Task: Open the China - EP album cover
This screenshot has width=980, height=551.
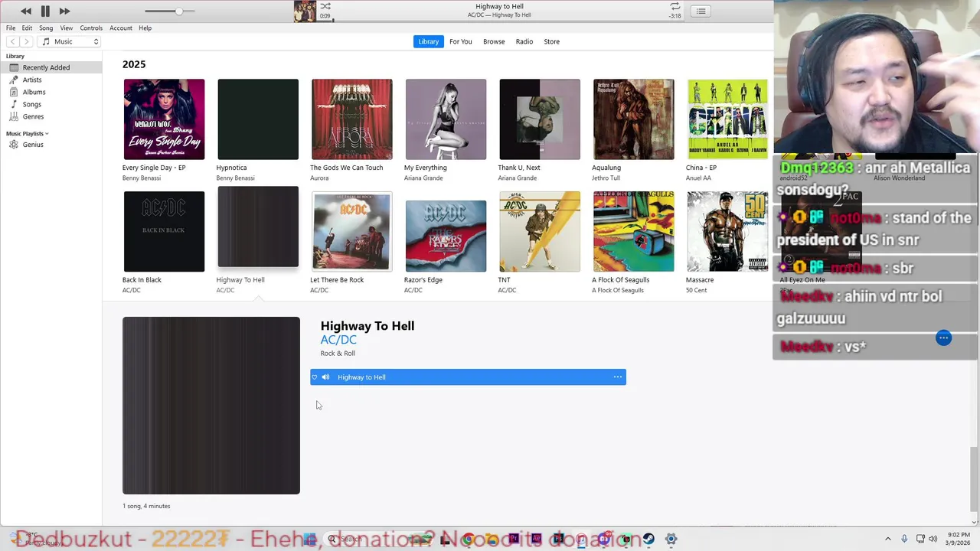Action: pos(727,119)
